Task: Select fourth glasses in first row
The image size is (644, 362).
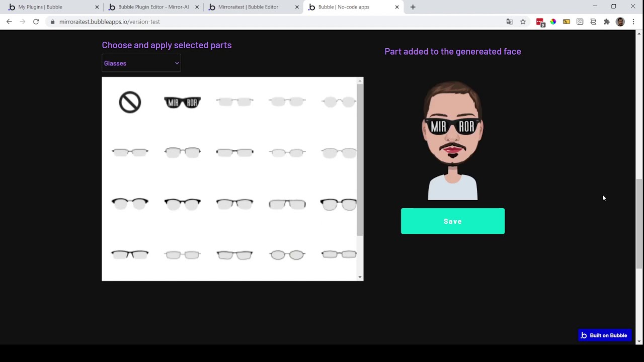Action: [x=287, y=102]
